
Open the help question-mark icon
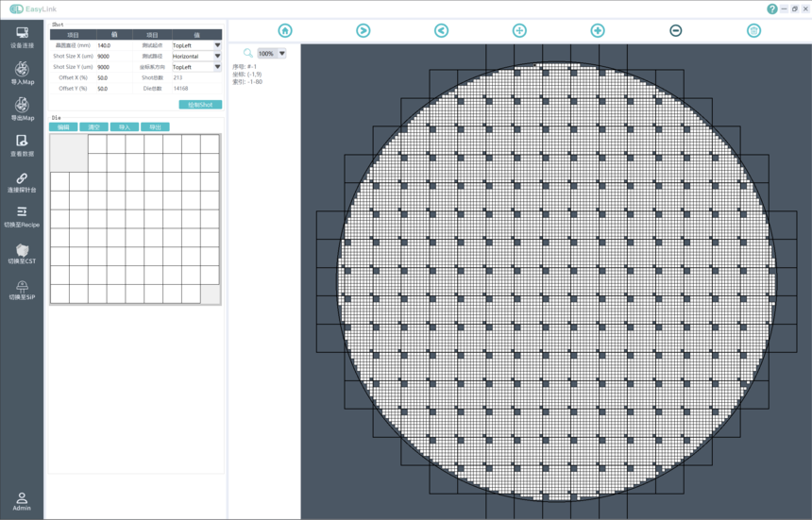click(772, 8)
